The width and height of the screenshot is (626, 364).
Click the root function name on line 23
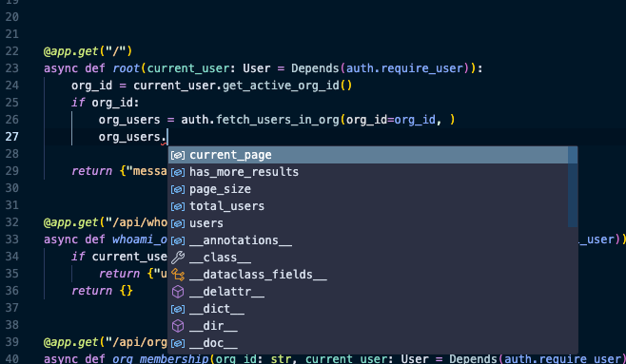click(x=126, y=68)
